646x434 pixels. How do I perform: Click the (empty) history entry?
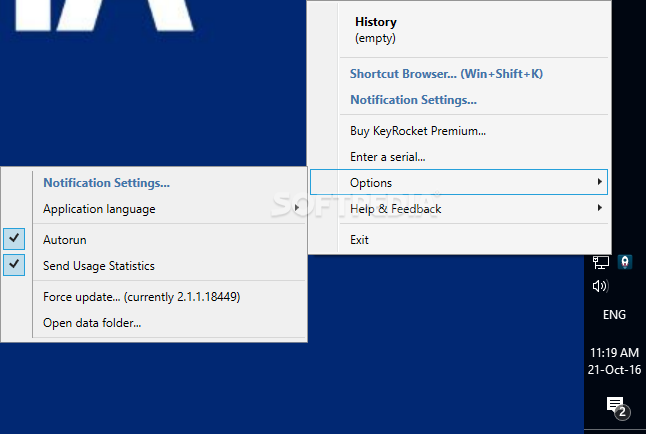coord(375,38)
